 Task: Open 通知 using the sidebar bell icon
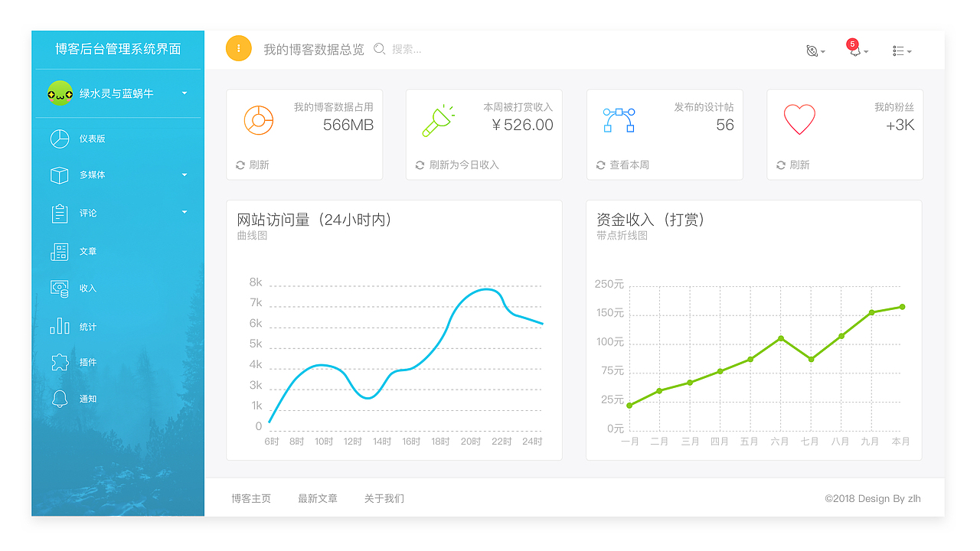(x=59, y=399)
